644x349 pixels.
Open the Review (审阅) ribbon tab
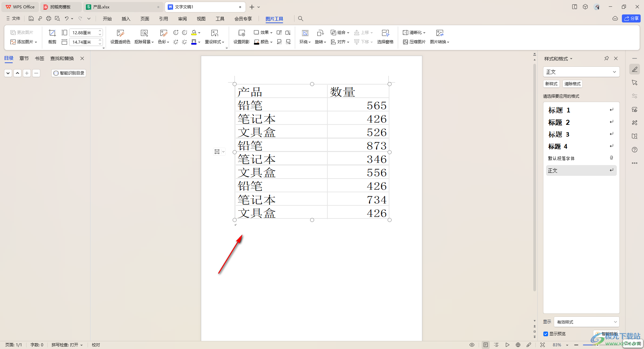(x=182, y=19)
